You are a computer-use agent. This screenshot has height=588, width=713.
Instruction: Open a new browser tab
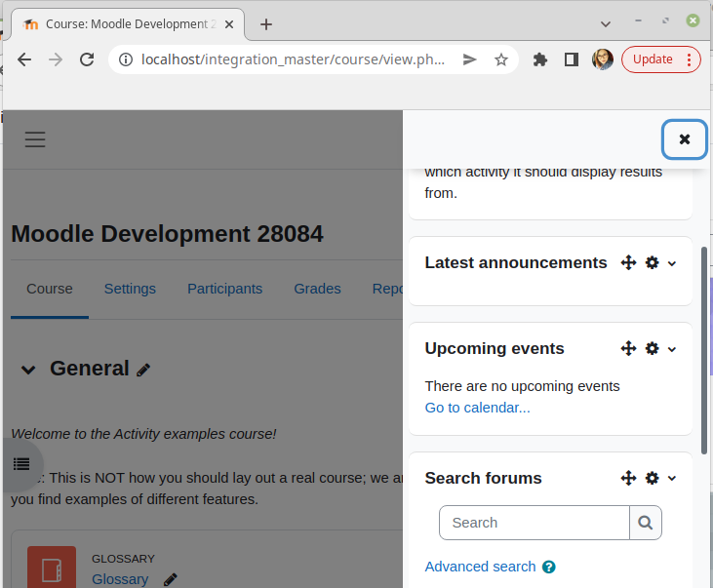(266, 24)
